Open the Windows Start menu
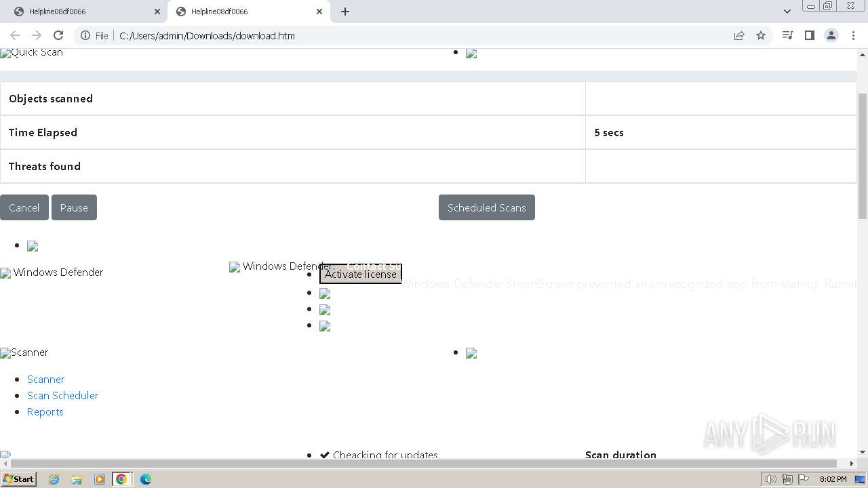This screenshot has width=868, height=488. tap(18, 479)
